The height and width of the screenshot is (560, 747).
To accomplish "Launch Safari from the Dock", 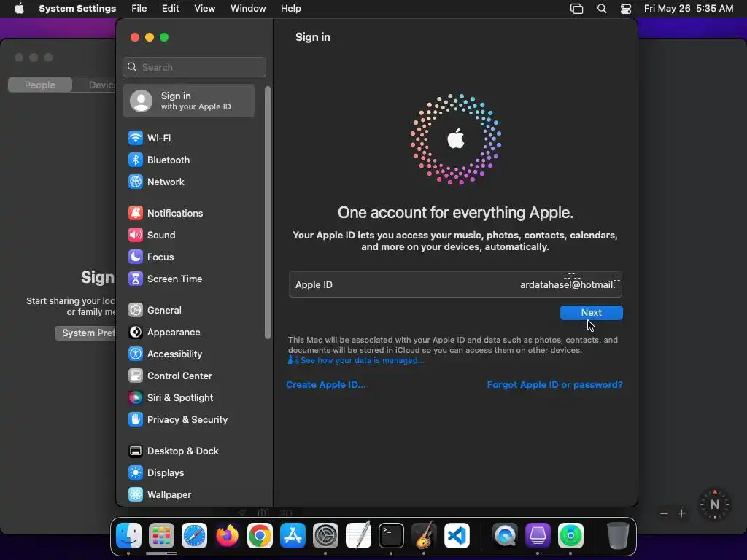I will (x=194, y=536).
